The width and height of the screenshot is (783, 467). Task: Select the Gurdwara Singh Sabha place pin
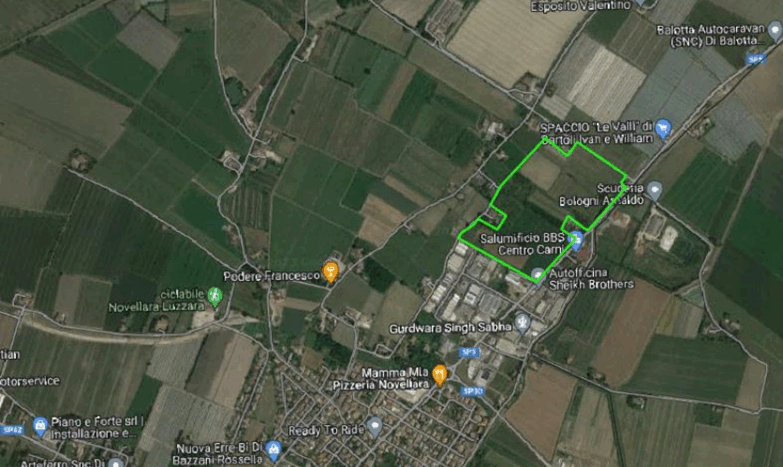pos(522,323)
